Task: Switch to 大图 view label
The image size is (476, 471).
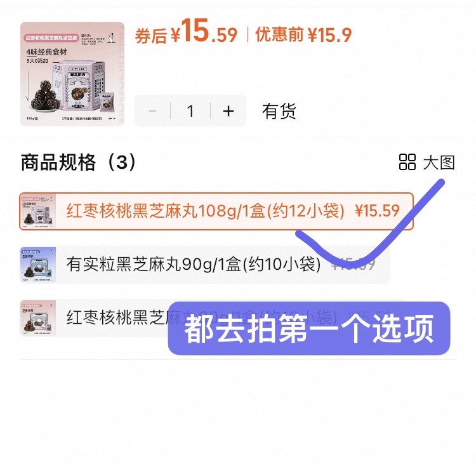Action: point(439,163)
